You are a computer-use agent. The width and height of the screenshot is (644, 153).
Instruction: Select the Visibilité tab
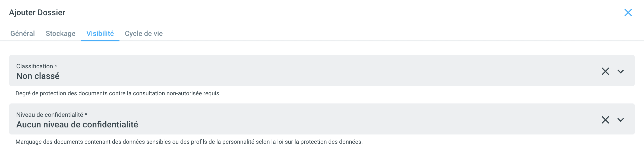coord(100,33)
